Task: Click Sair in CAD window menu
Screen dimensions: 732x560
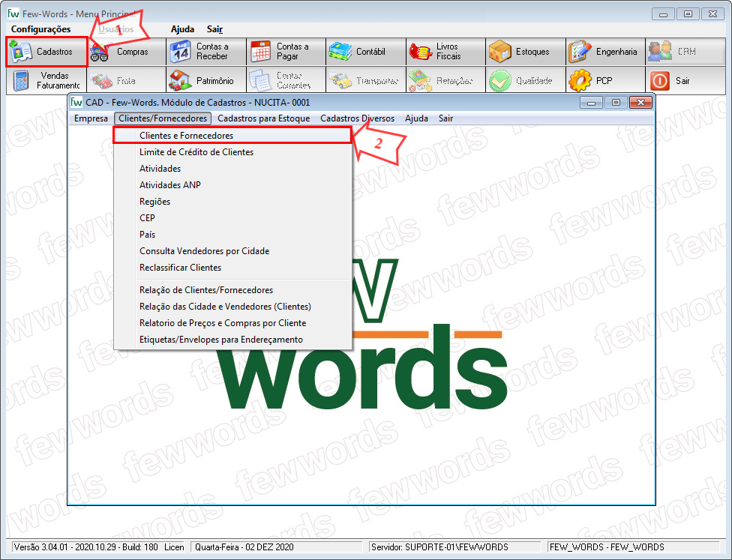Action: pos(445,118)
